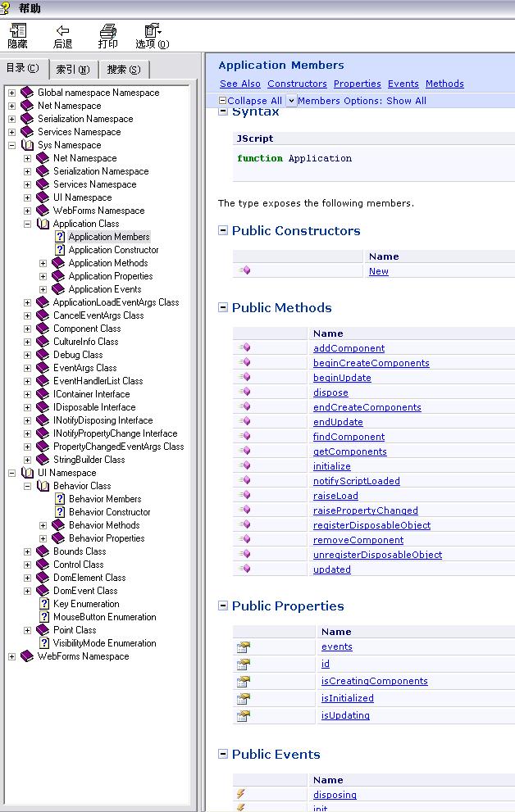Switch to the Search (搜索) tab

point(123,69)
